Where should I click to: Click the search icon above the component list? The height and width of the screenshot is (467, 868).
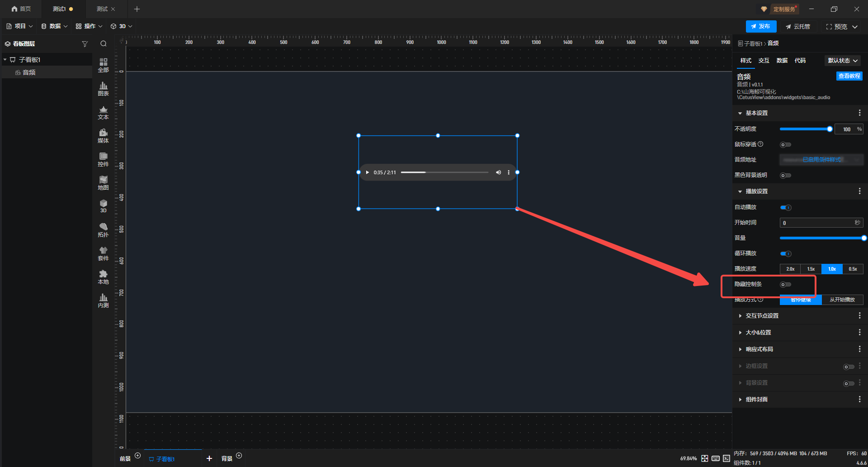[104, 44]
